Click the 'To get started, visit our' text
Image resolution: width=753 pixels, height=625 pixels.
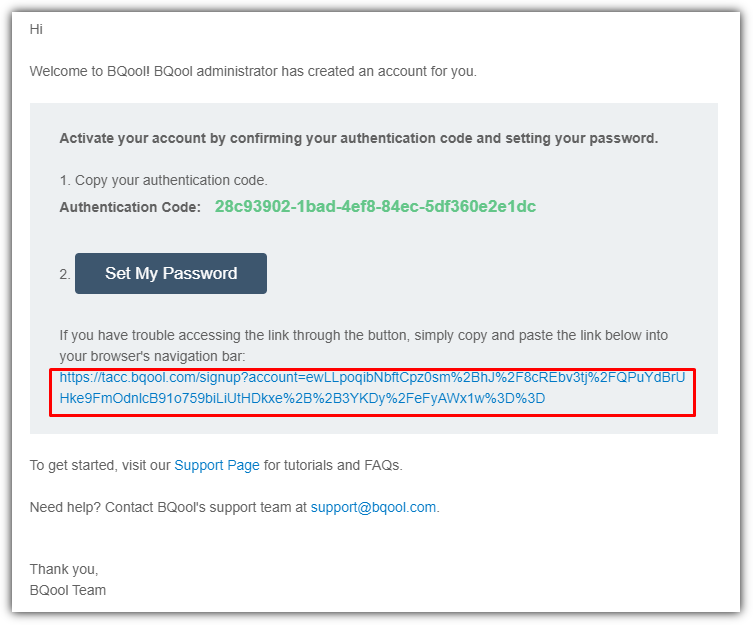[x=100, y=466]
